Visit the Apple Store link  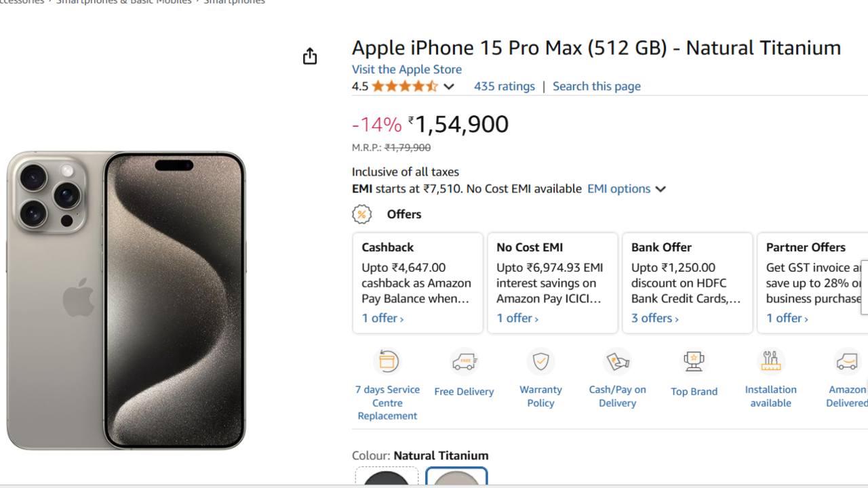coord(406,69)
